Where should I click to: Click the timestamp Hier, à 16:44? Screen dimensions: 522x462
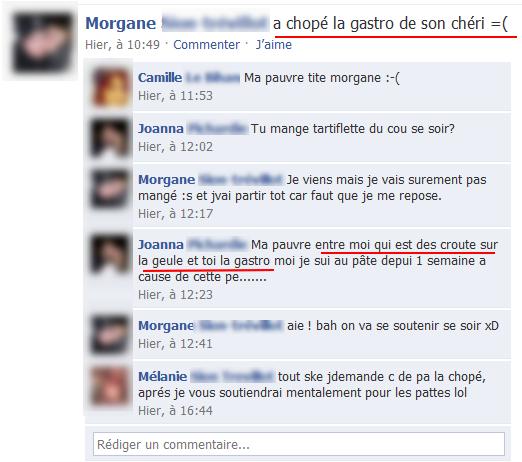(175, 411)
